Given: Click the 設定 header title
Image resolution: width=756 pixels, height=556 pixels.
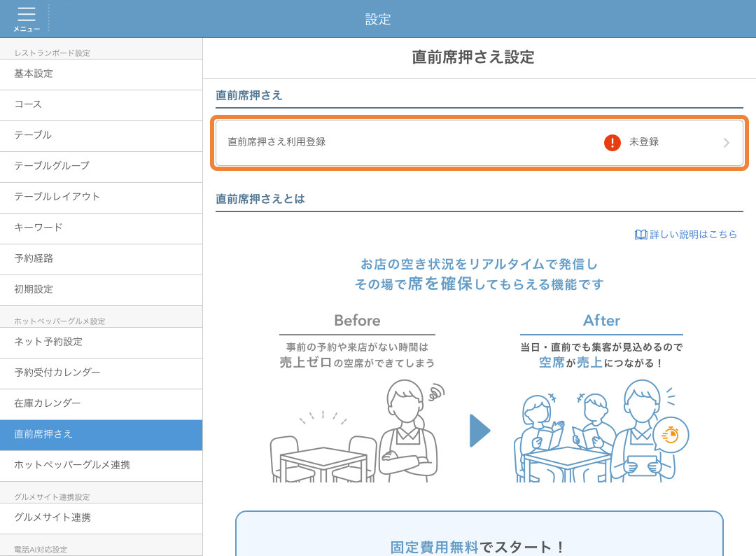Looking at the screenshot, I should (377, 20).
